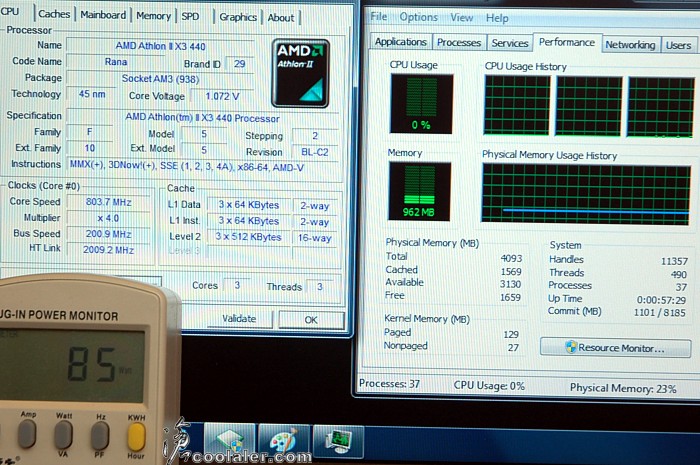Click the Core Speed value '803.7 MHz'
This screenshot has width=700, height=465.
108,202
